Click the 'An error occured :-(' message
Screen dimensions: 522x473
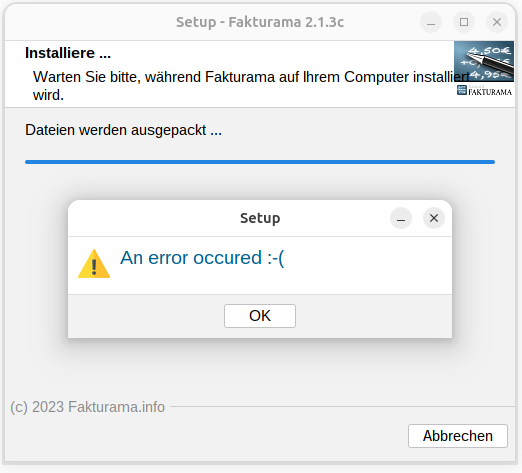click(202, 258)
